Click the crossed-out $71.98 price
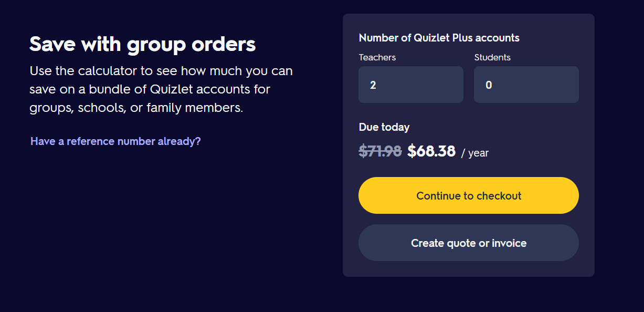This screenshot has height=312, width=644. coord(380,151)
